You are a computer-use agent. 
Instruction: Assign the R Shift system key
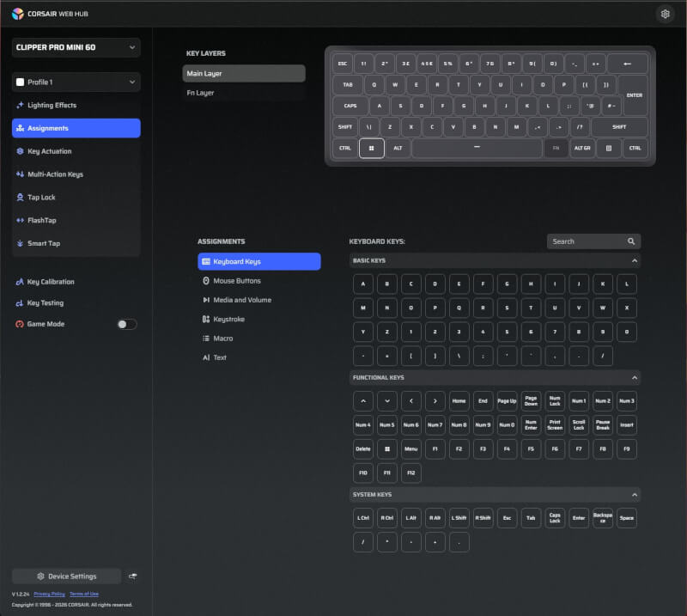(x=483, y=518)
